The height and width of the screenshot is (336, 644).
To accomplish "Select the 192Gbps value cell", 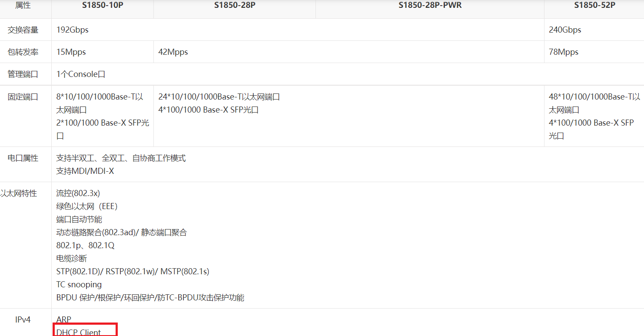I will [73, 30].
